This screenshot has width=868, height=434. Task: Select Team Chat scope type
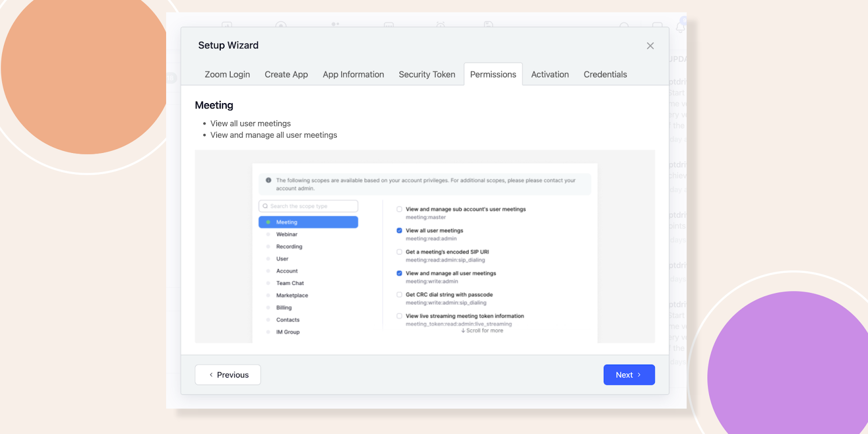[290, 283]
